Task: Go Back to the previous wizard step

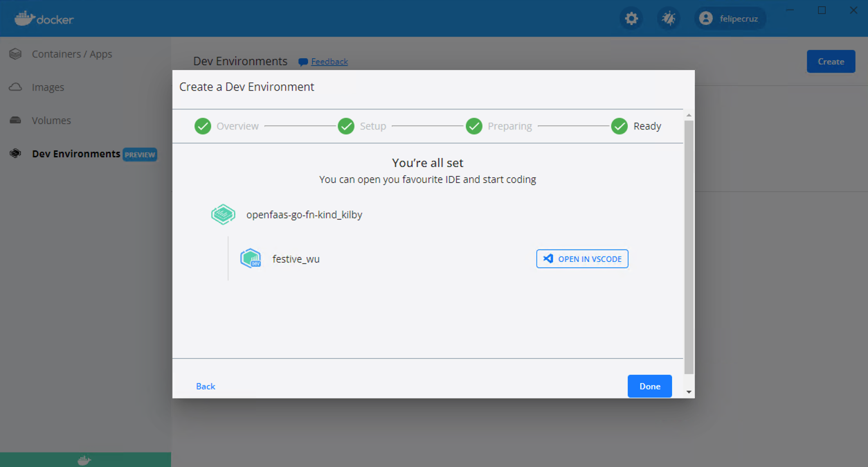Action: 205,386
